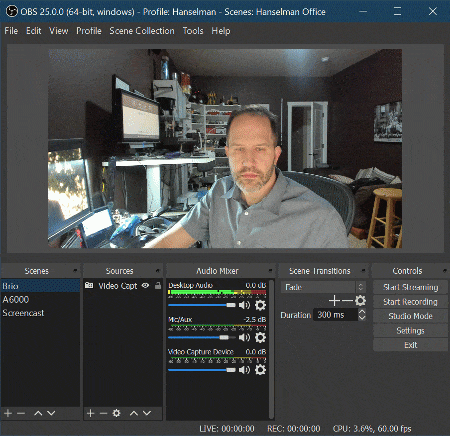Click Start Streaming button

tap(410, 287)
